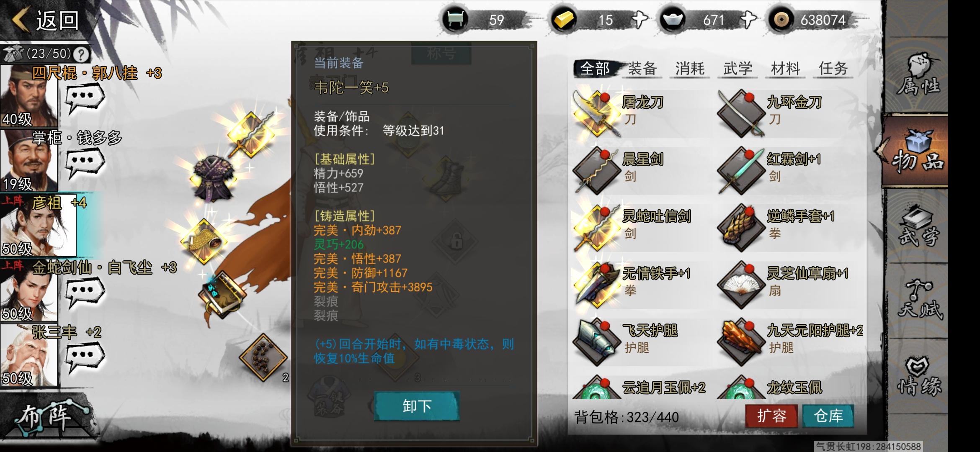Add silver ingots with plus icon
The height and width of the screenshot is (452, 980).
pyautogui.click(x=748, y=20)
